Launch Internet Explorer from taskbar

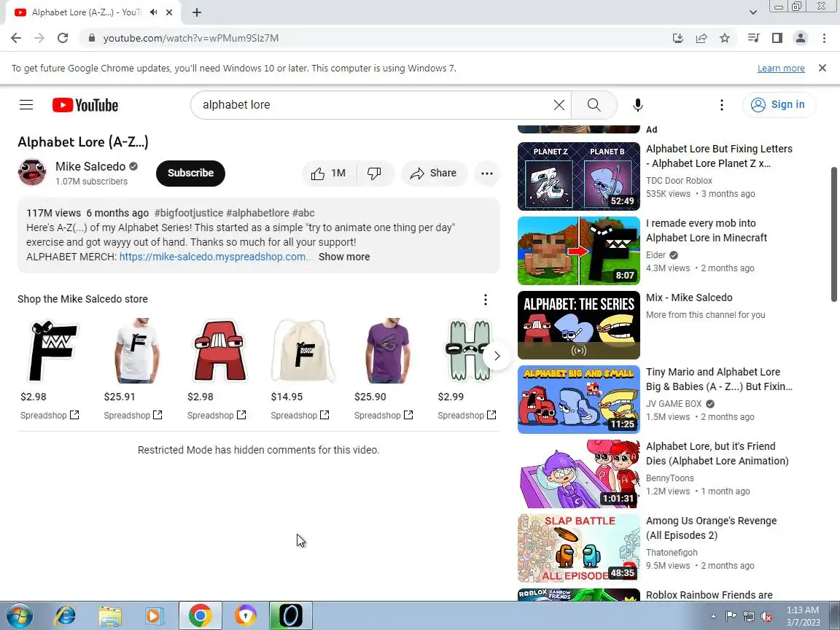pyautogui.click(x=66, y=616)
